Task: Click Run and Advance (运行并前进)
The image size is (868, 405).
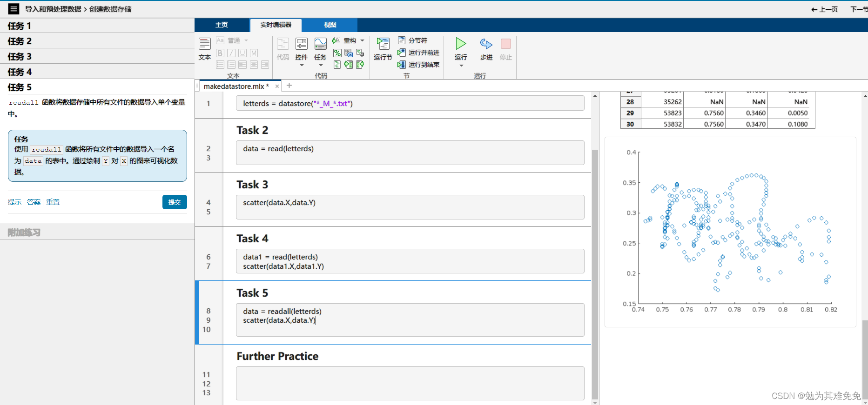Action: (418, 53)
